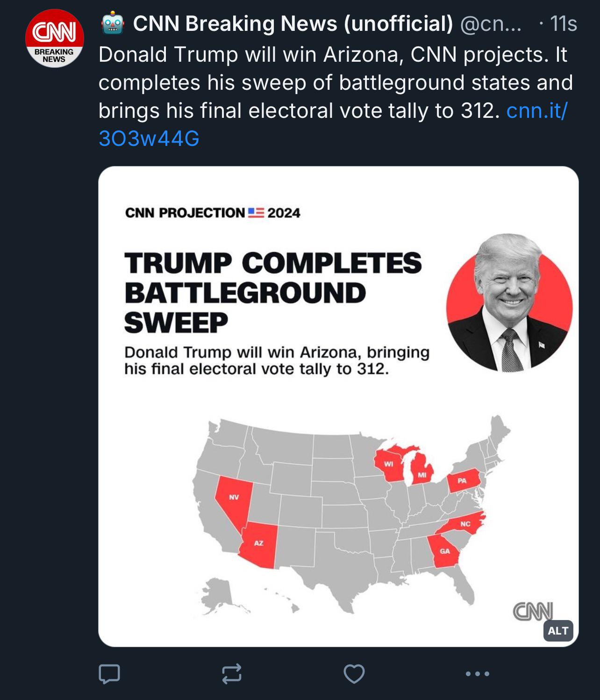Image resolution: width=600 pixels, height=700 pixels.
Task: Click the "Trump Completes Battleground Sweep" headline
Action: [272, 293]
